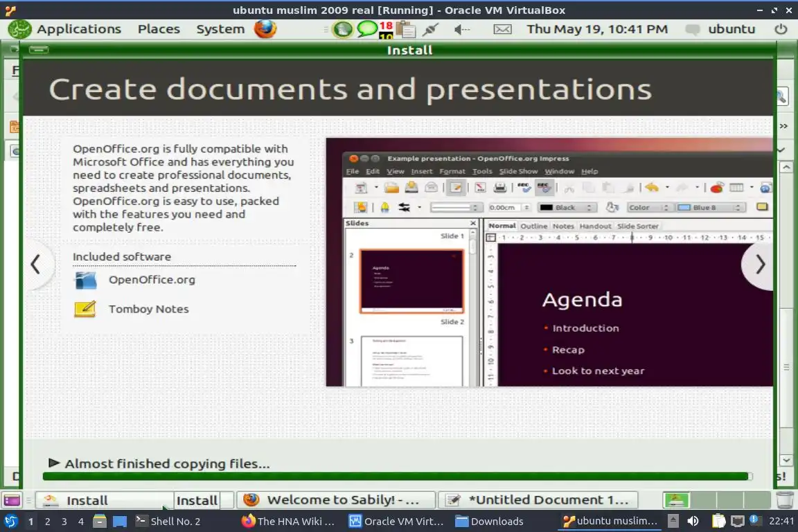Viewport: 798px width, 532px height.
Task: Open Downloads window from host taskbar
Action: pos(489,522)
